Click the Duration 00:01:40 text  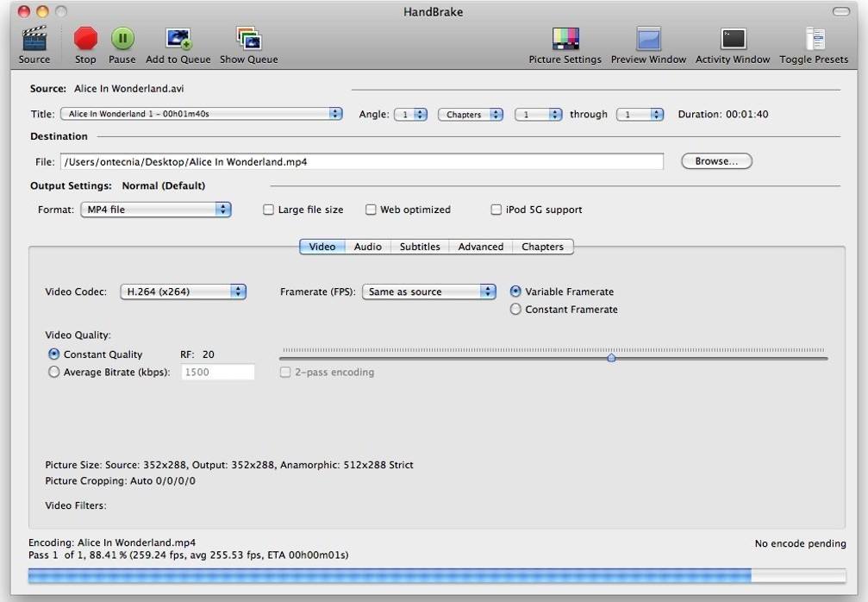click(x=723, y=114)
